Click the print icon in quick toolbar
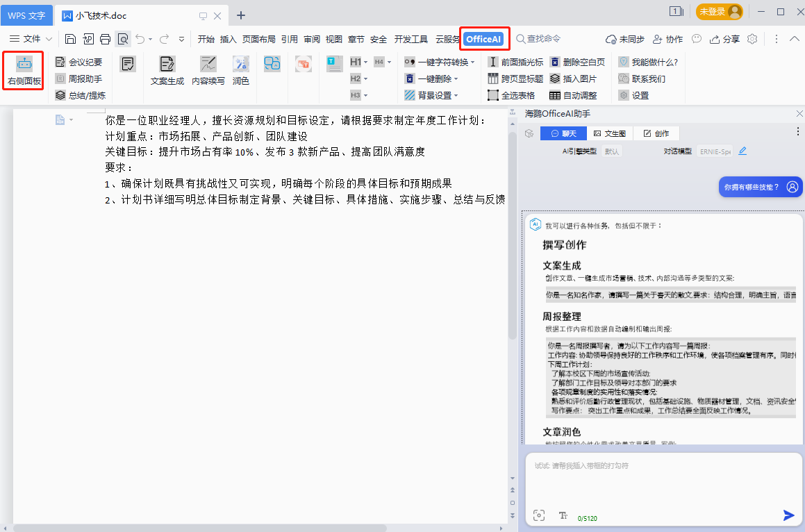The width and height of the screenshot is (805, 532). pyautogui.click(x=106, y=39)
